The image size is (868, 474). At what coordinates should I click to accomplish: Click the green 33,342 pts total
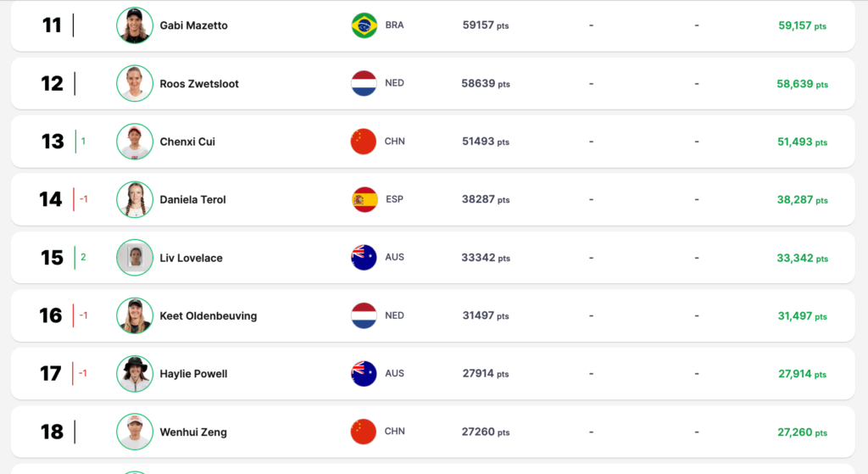[802, 259]
